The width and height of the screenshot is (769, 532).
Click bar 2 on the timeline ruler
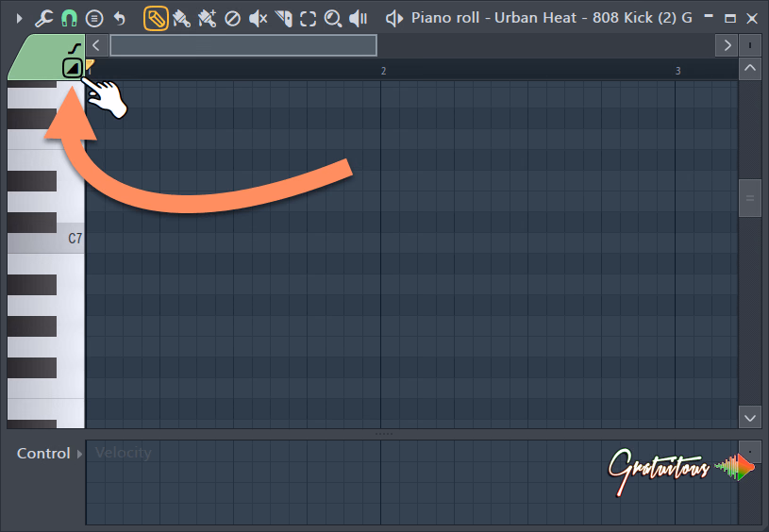pyautogui.click(x=383, y=71)
